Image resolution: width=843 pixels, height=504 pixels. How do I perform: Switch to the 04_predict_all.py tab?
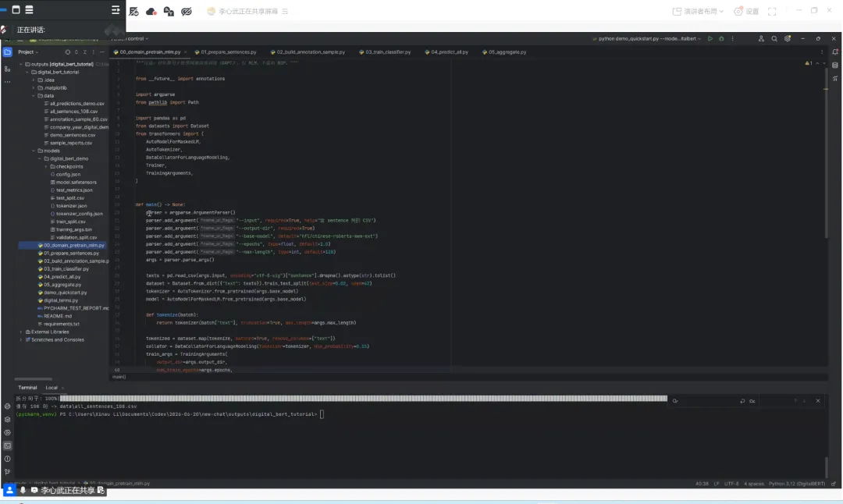446,52
